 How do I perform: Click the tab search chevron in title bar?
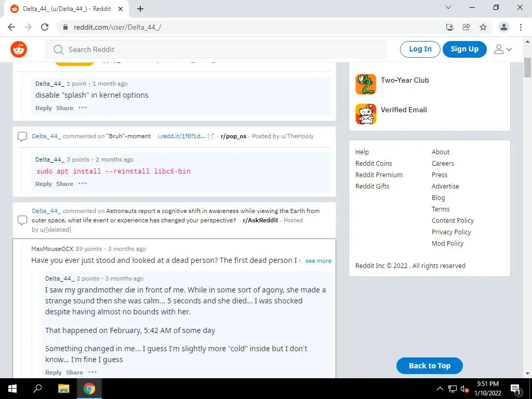pyautogui.click(x=448, y=7)
